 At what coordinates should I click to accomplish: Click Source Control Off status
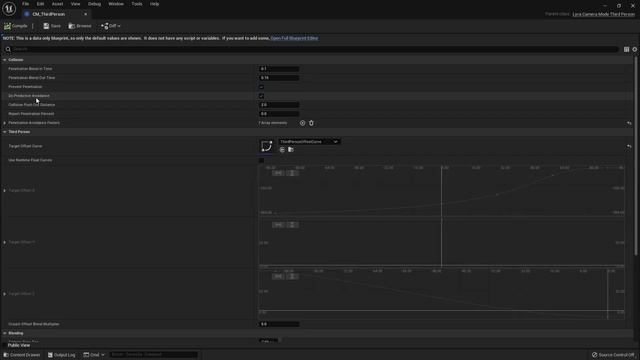coord(614,355)
